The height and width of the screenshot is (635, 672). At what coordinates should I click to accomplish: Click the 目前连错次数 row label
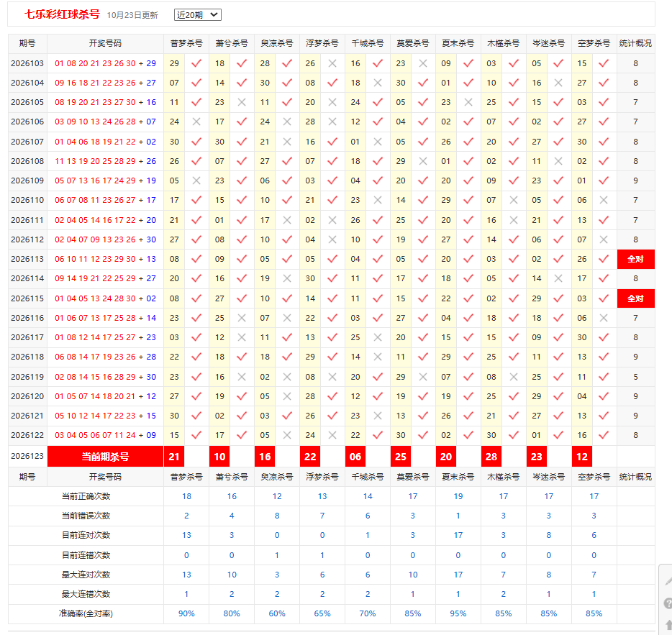tap(86, 555)
